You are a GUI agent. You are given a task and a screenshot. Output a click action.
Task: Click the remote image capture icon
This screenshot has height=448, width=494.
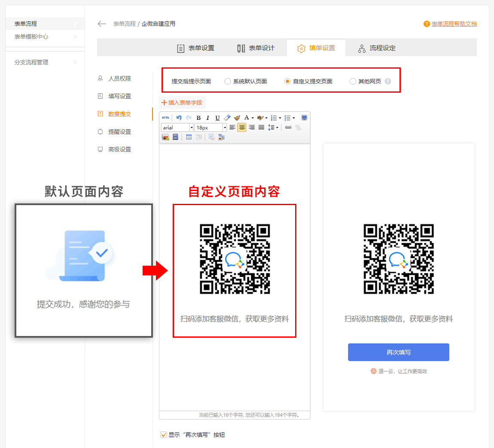221,137
